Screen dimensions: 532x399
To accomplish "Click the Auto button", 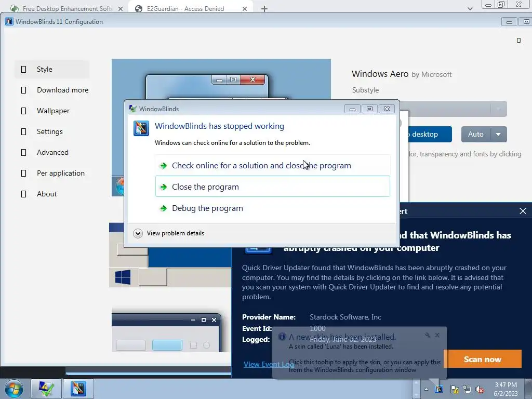I will (476, 135).
